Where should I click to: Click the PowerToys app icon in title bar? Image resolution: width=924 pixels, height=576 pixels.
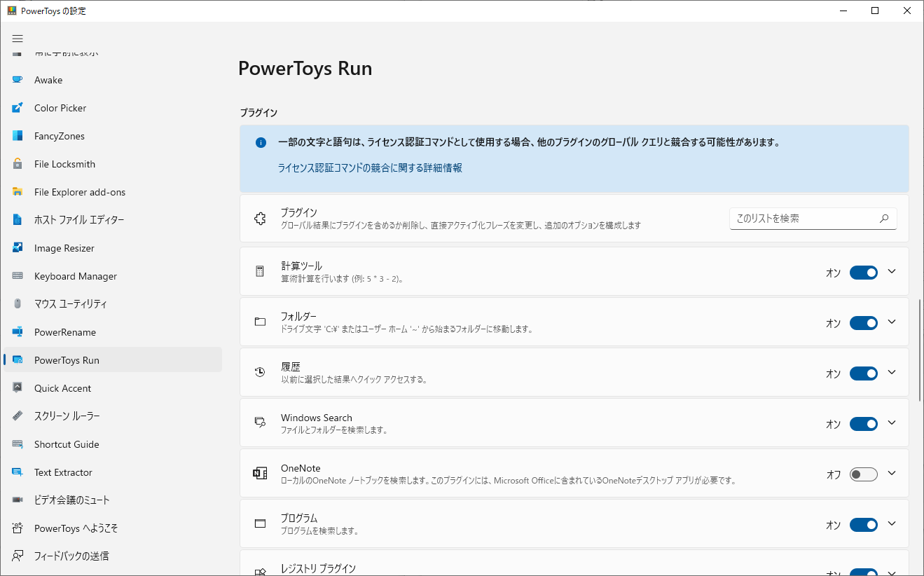coord(12,11)
